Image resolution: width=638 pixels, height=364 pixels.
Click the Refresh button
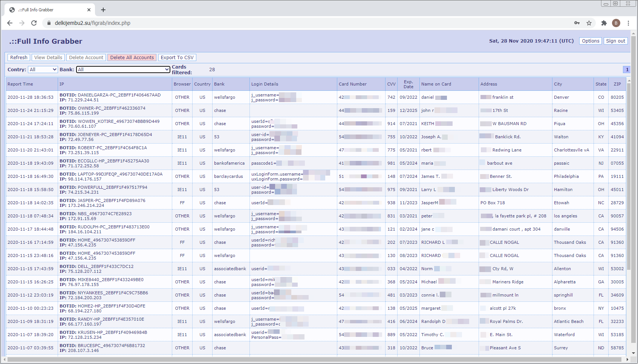point(18,57)
